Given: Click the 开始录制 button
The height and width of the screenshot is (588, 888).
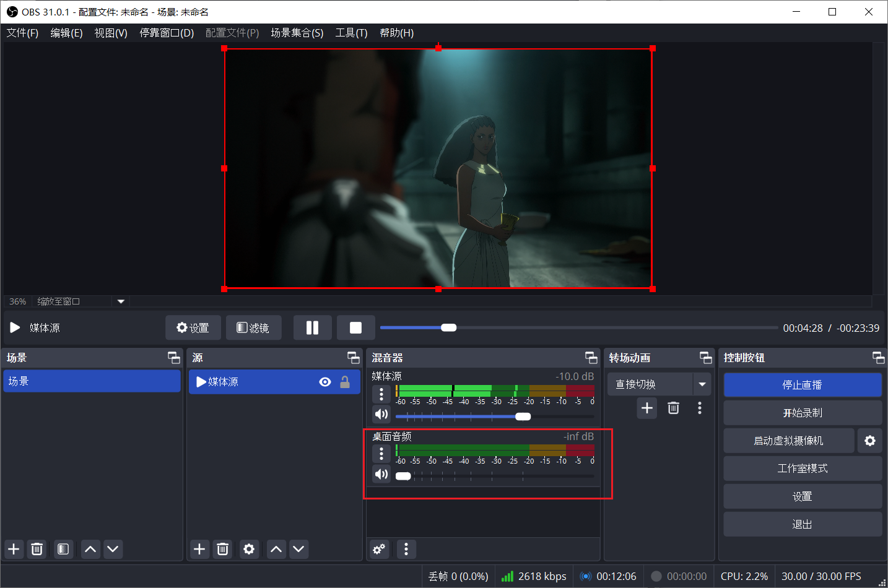Looking at the screenshot, I should [x=803, y=413].
